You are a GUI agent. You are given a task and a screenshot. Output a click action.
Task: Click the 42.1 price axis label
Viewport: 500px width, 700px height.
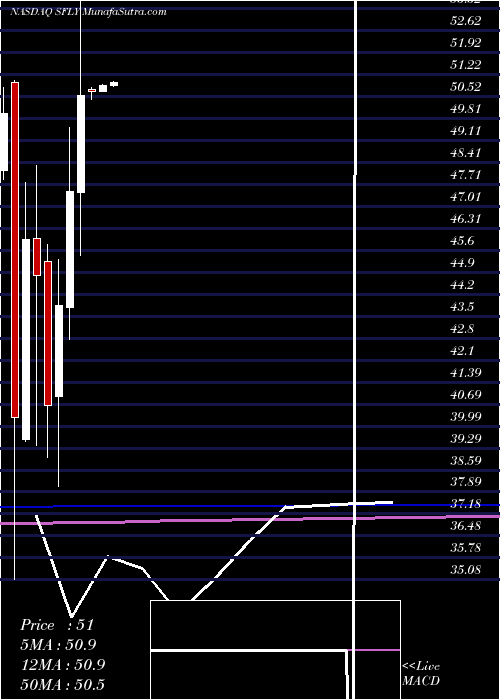462,350
